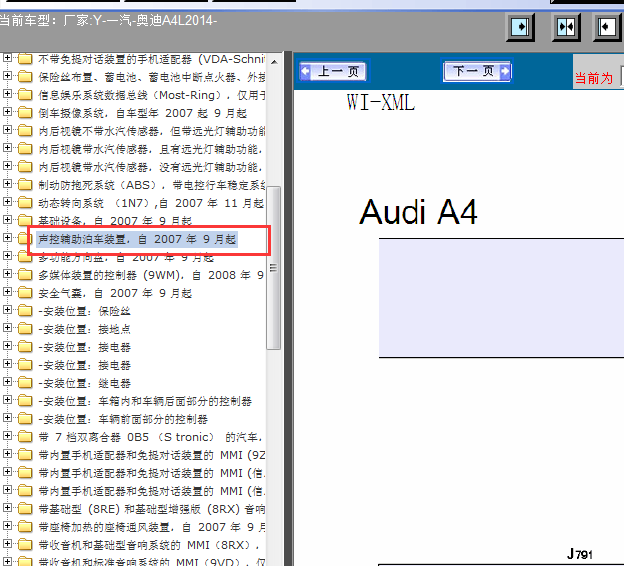Click the J791 label in the diagram
The width and height of the screenshot is (624, 566).
point(580,554)
